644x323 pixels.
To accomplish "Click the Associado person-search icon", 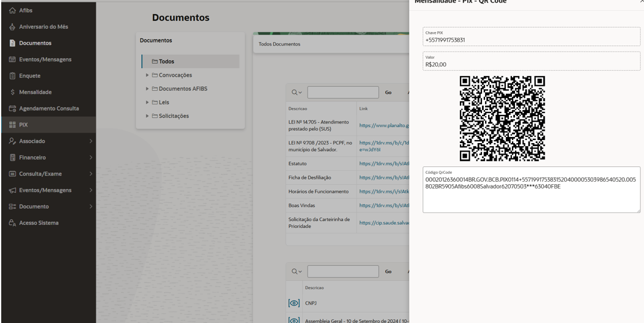I will pos(12,141).
